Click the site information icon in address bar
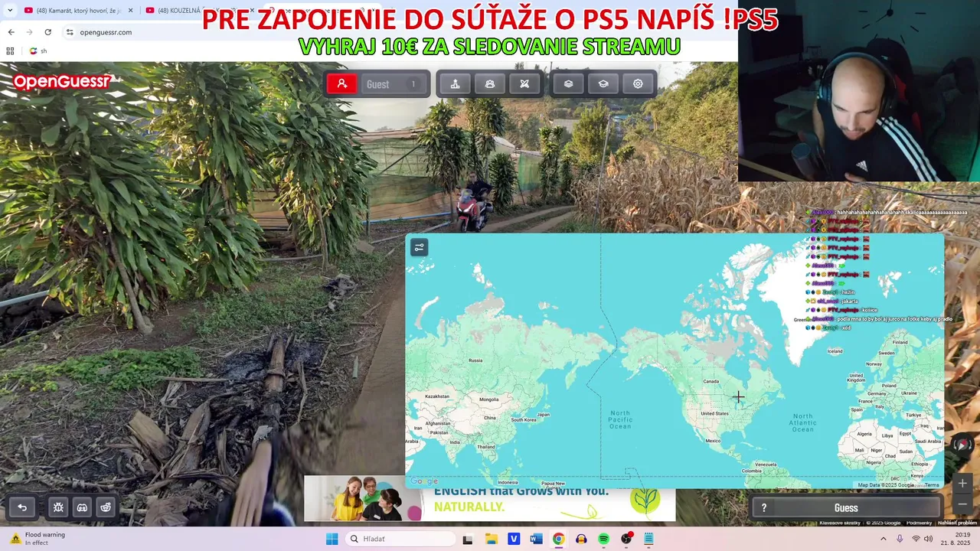Screen dimensions: 980x551 (x=70, y=32)
